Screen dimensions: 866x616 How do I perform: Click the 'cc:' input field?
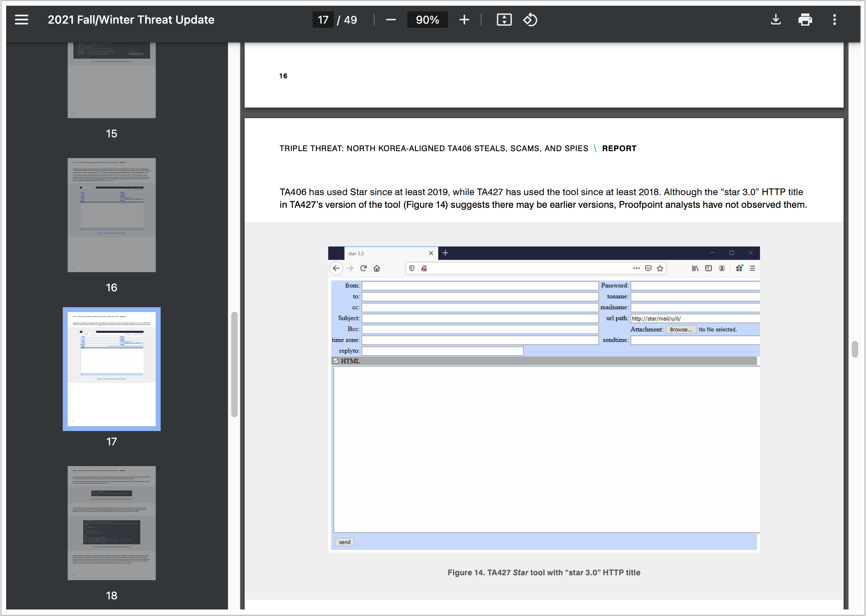(x=480, y=307)
